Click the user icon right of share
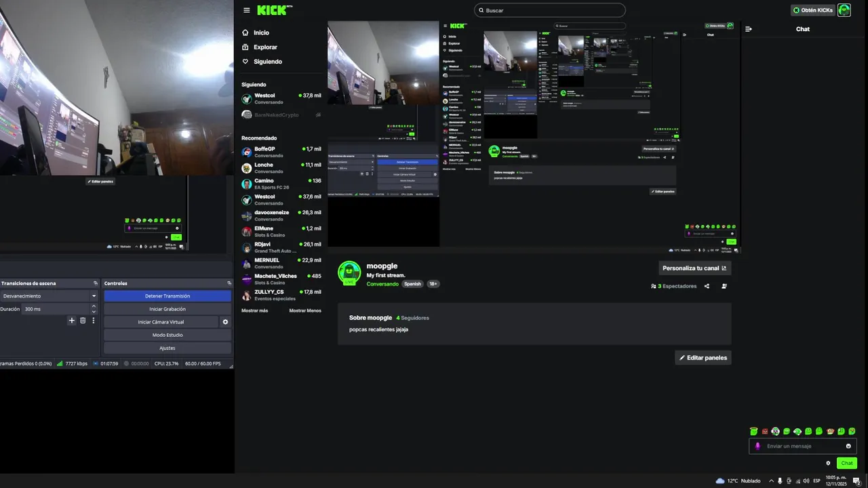 (724, 286)
